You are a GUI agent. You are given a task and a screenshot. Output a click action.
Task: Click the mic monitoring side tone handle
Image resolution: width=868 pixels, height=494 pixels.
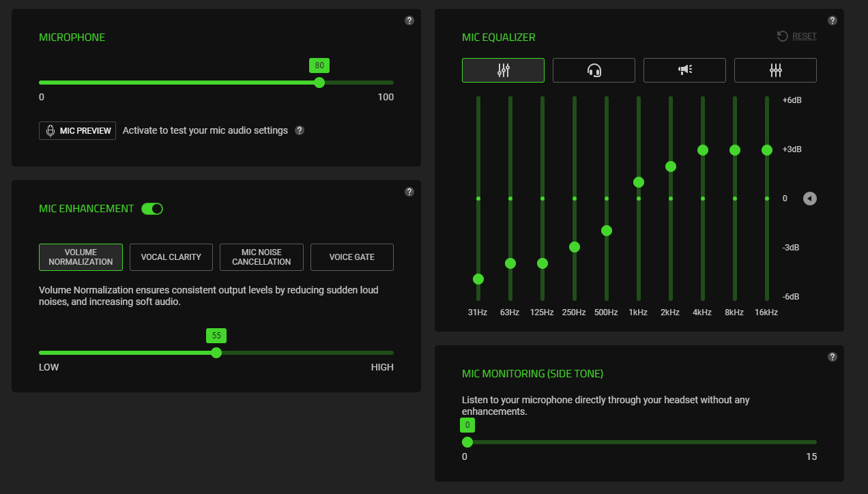coord(467,442)
